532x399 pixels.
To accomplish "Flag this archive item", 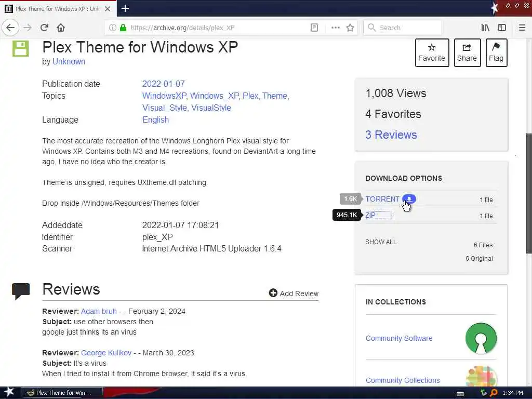I will tap(496, 52).
